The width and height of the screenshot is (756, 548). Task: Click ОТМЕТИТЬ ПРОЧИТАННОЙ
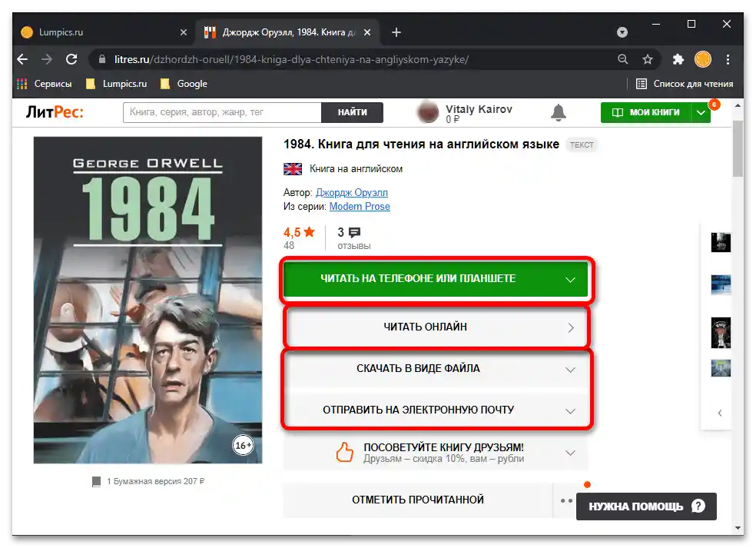click(x=417, y=500)
